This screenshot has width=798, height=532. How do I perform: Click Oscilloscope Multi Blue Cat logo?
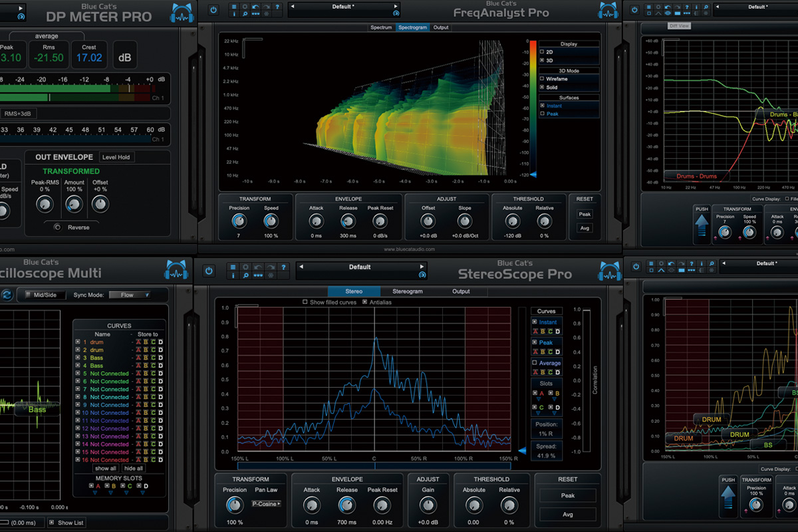176,271
